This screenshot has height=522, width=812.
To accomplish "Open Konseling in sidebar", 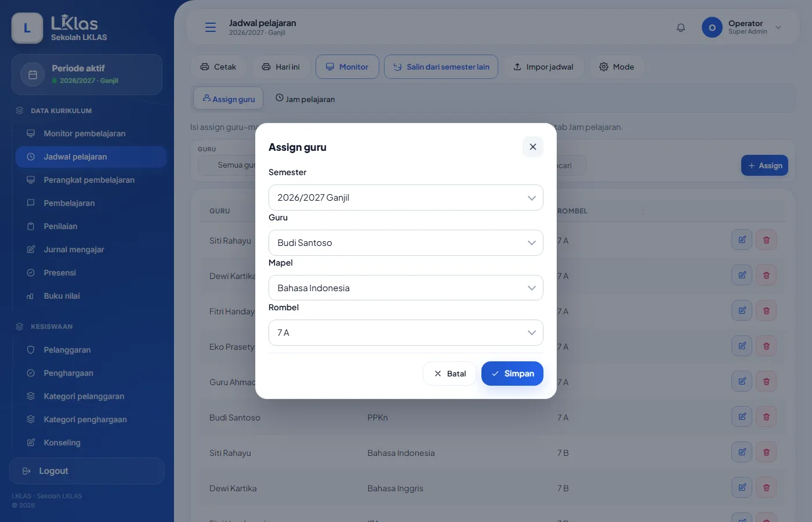I will click(x=91, y=443).
